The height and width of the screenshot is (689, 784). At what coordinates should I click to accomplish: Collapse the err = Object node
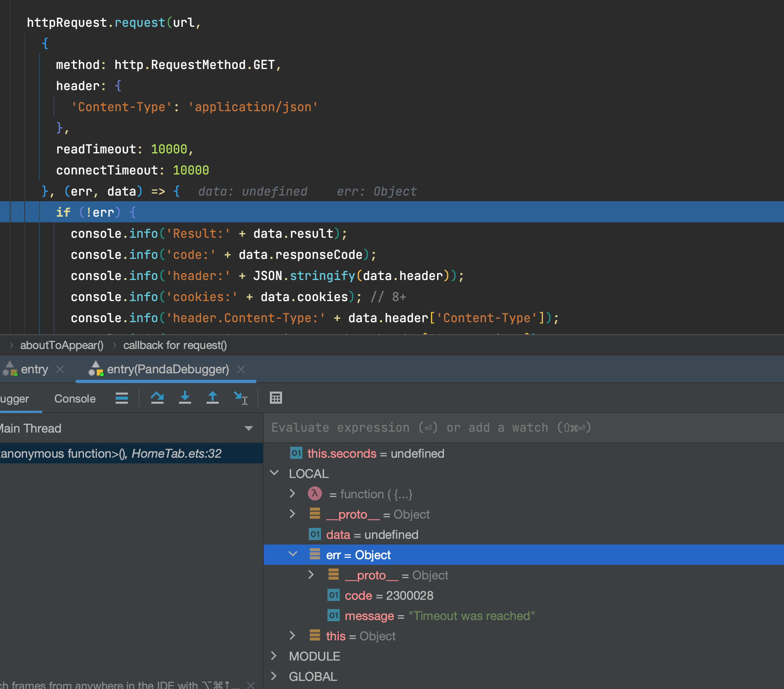pos(293,554)
